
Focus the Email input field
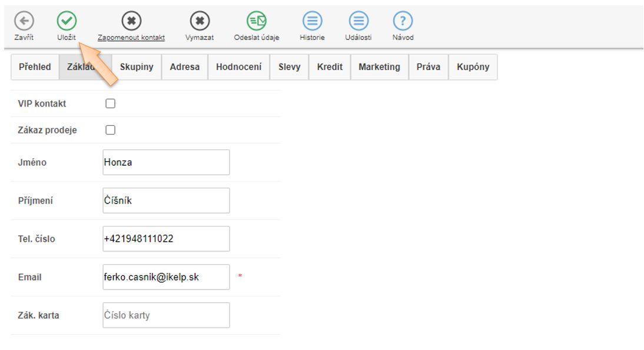tap(166, 277)
